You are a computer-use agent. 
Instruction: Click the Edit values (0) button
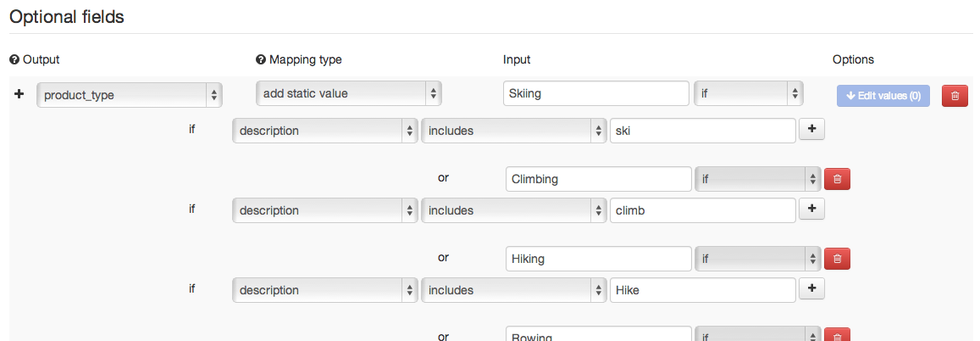pos(883,96)
